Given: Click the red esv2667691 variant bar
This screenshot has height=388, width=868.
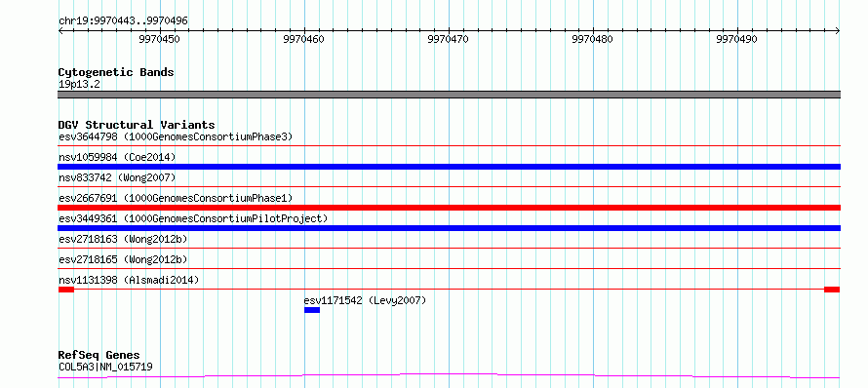Looking at the screenshot, I should tap(449, 208).
